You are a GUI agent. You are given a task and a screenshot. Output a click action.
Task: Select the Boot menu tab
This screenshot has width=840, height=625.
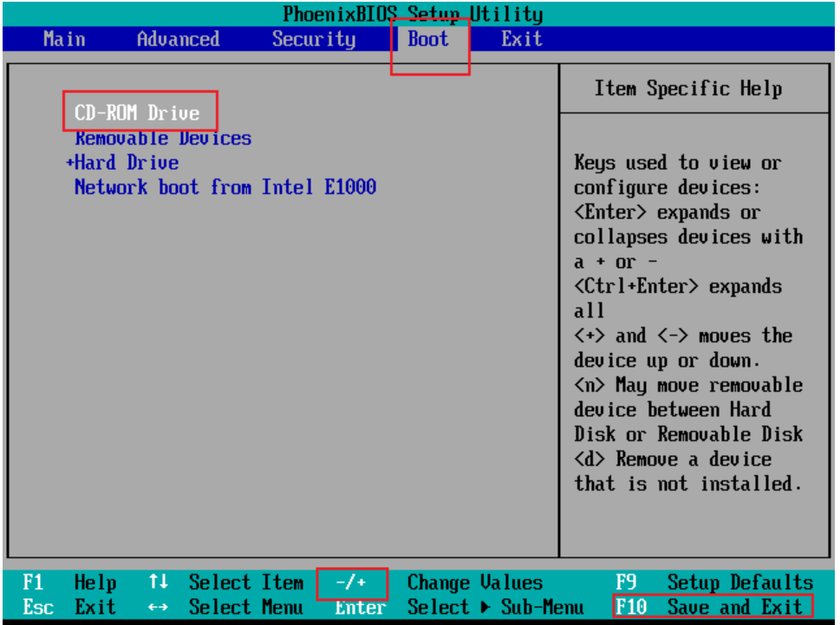(428, 39)
